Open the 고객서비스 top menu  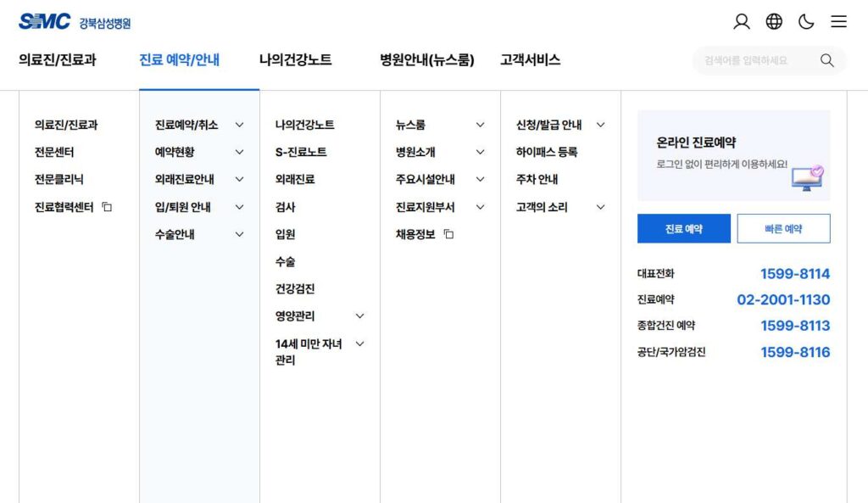(531, 60)
